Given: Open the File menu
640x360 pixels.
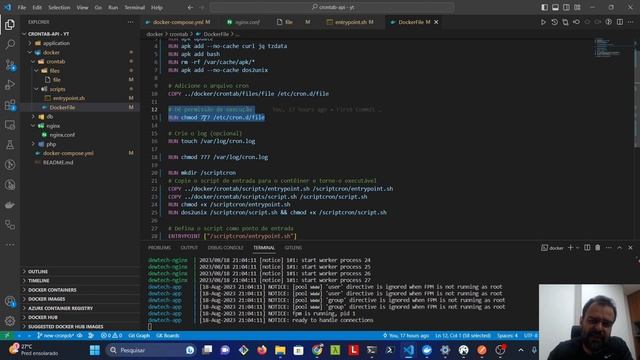Looking at the screenshot, I should pos(22,7).
